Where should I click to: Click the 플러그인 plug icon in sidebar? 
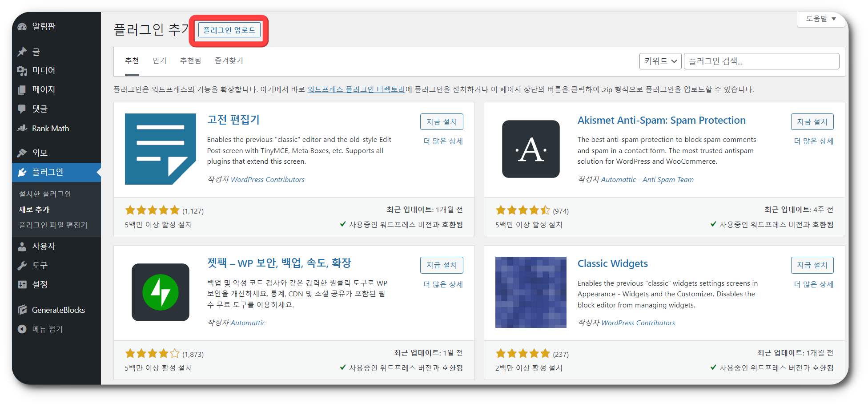click(22, 172)
